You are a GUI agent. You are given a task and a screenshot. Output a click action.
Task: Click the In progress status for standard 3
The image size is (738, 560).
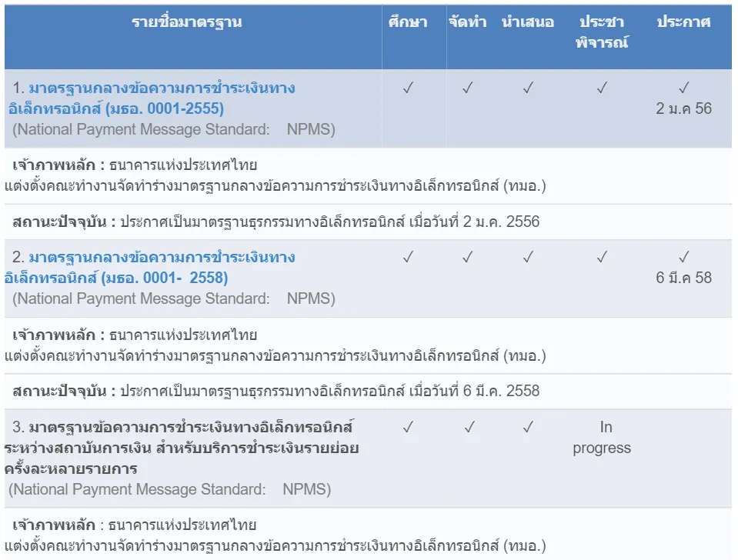point(602,437)
